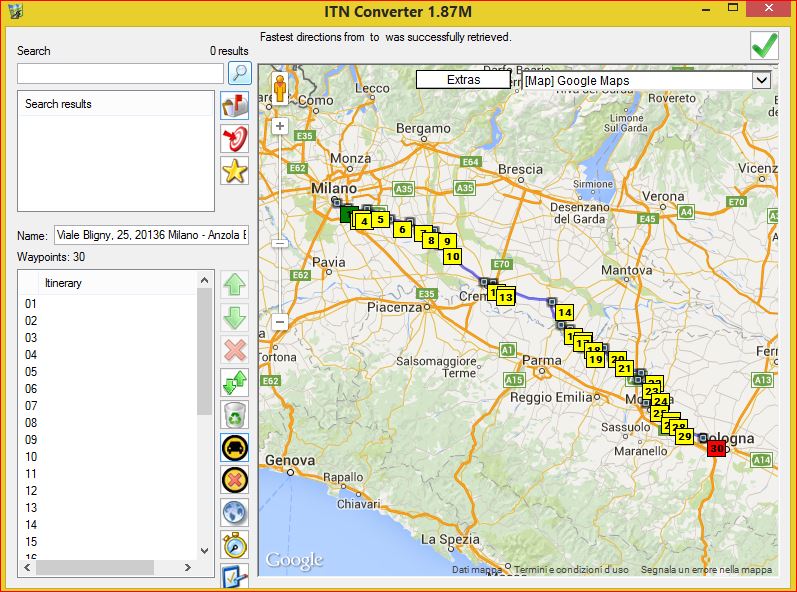Click the yellow circle red X icon

234,480
